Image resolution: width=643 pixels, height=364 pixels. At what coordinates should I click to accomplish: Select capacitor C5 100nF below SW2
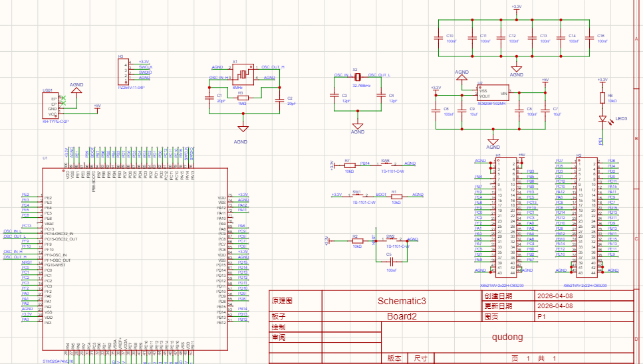390,262
